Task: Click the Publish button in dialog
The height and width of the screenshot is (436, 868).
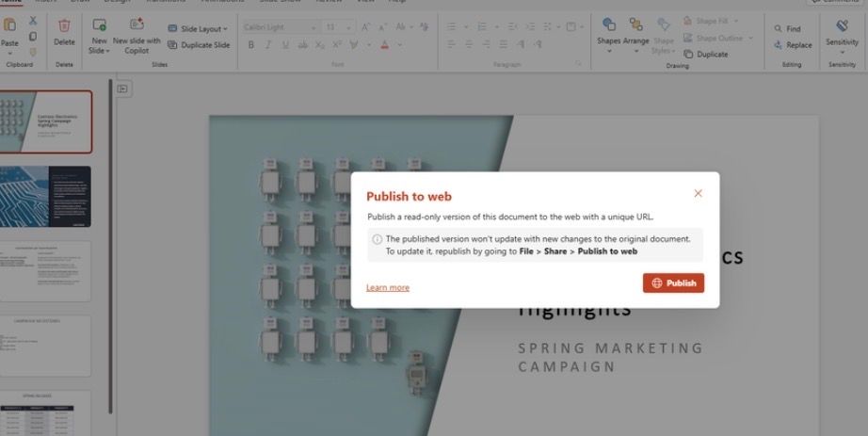Action: (x=673, y=283)
